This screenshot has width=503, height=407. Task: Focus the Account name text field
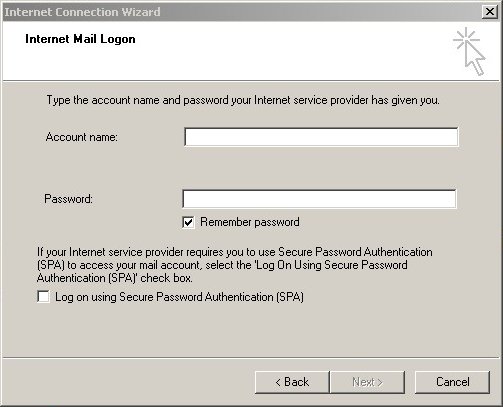point(321,137)
